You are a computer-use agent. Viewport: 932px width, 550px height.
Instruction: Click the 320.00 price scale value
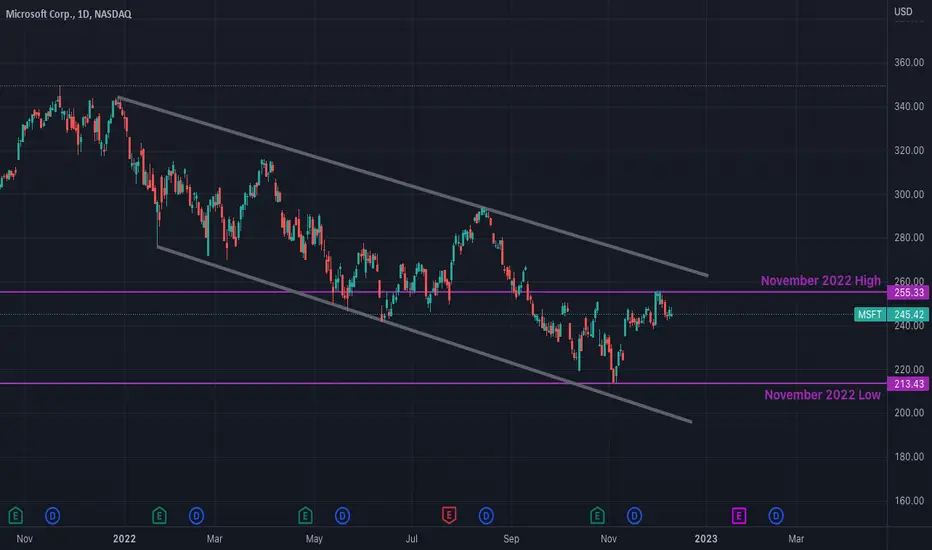(909, 150)
